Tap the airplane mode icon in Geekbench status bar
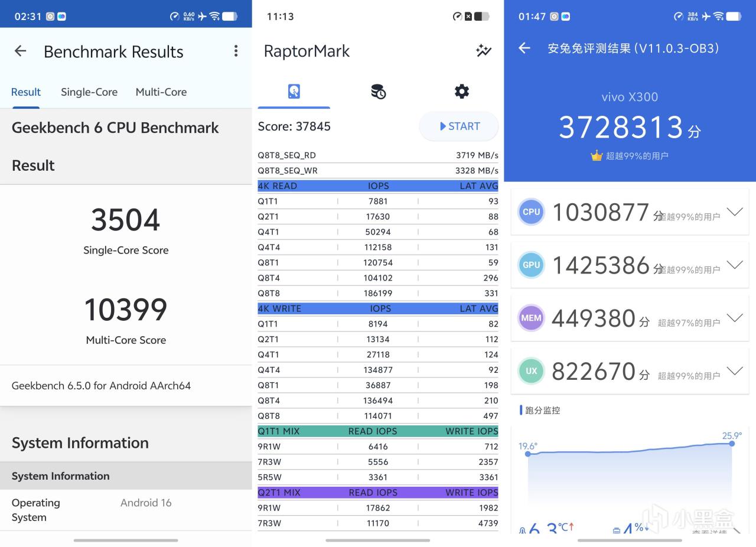756x547 pixels. (x=203, y=17)
